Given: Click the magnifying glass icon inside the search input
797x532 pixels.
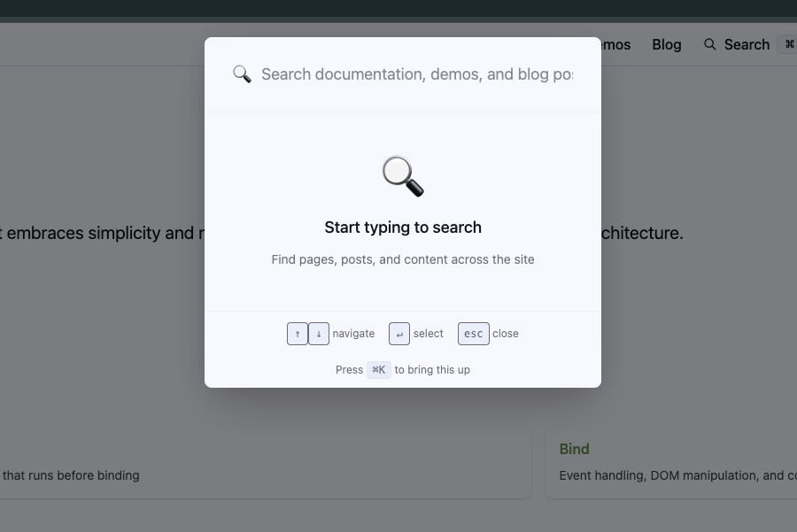Looking at the screenshot, I should pyautogui.click(x=242, y=74).
